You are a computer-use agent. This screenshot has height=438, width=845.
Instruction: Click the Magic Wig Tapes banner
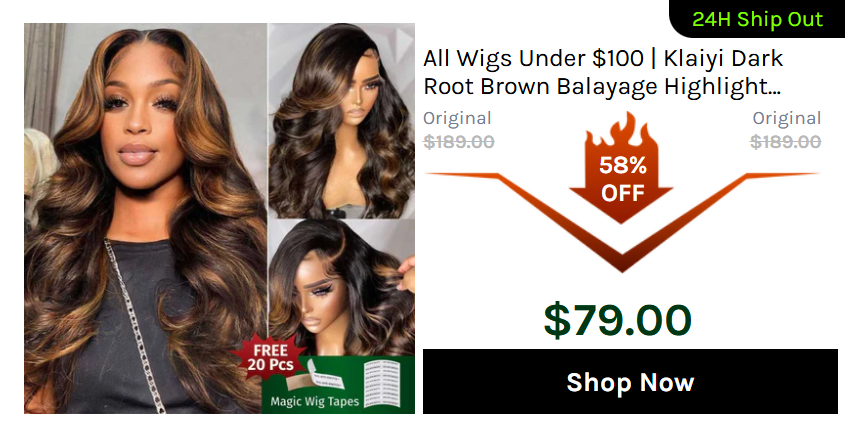point(338,385)
